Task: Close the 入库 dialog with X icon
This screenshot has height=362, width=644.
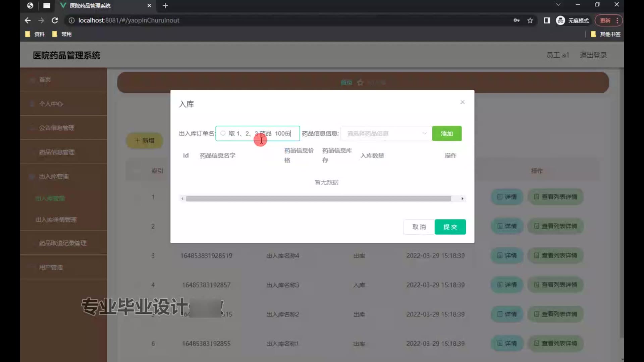Action: [x=462, y=102]
